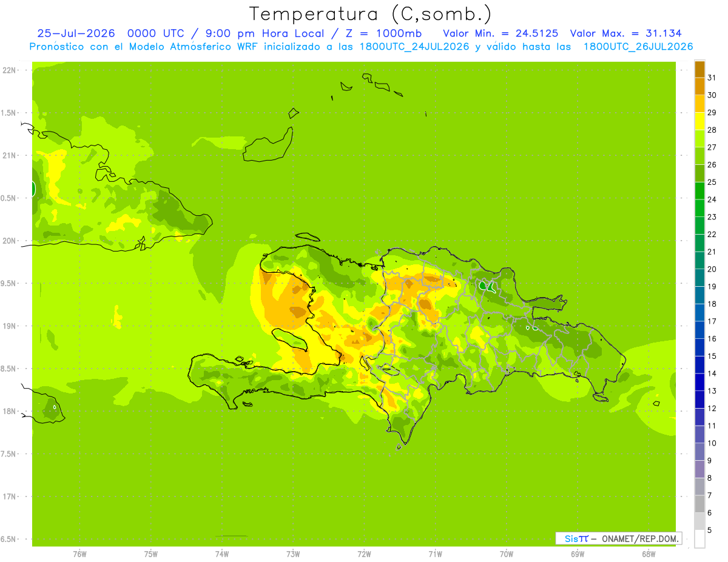Click the legend value 10
The image size is (728, 562).
(712, 443)
